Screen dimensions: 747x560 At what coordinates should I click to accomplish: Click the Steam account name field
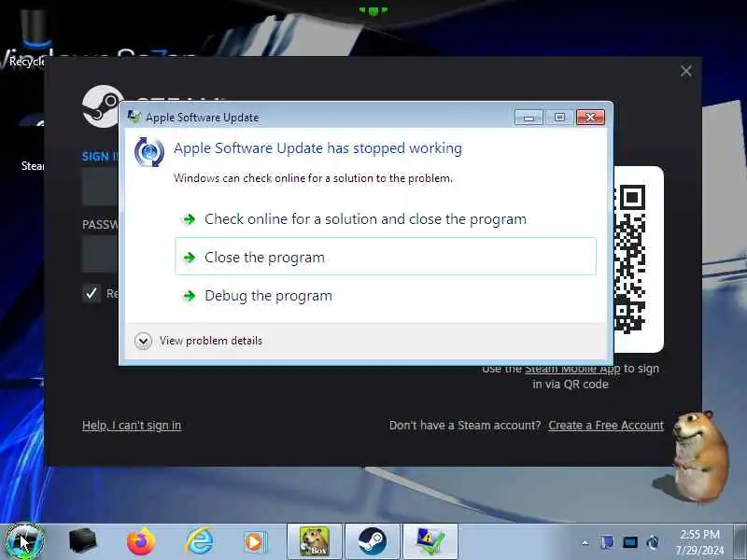(x=100, y=186)
